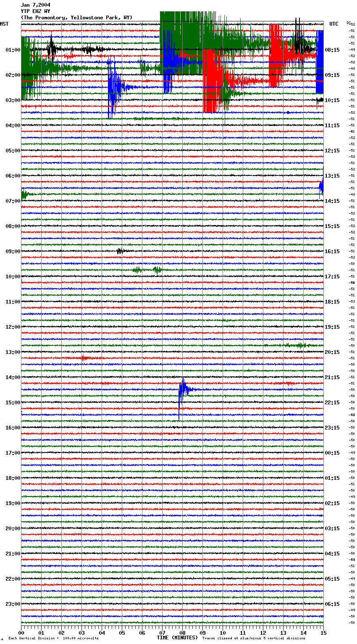Viewport: 357px width, 644px height.
Task: Select the 23:00 MST hour label
Action: 13,604
